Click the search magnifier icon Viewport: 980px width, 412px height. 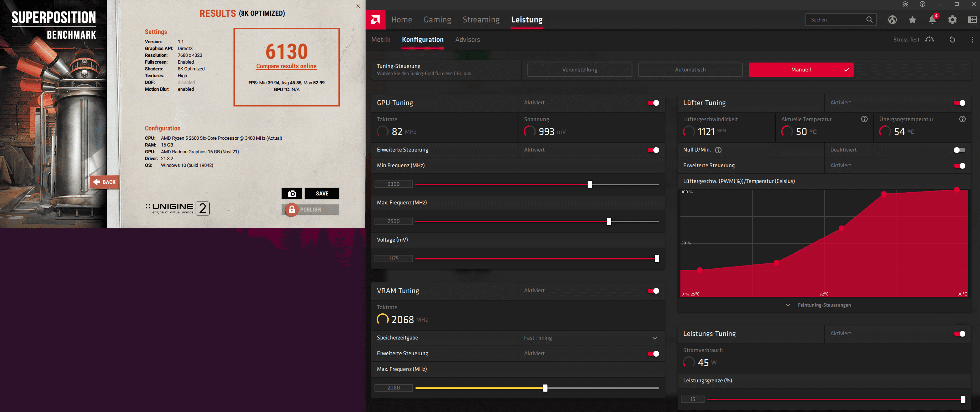tap(869, 19)
